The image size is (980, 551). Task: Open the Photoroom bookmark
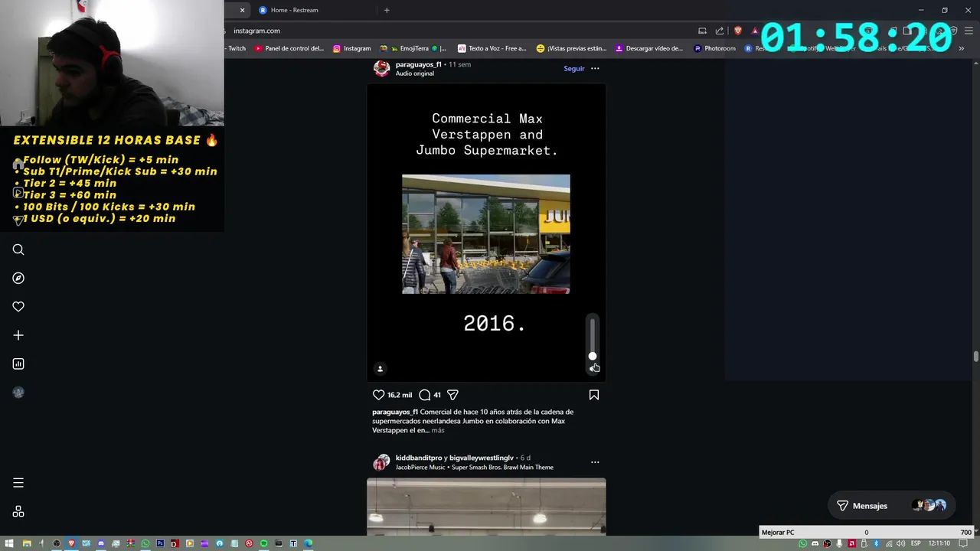714,48
